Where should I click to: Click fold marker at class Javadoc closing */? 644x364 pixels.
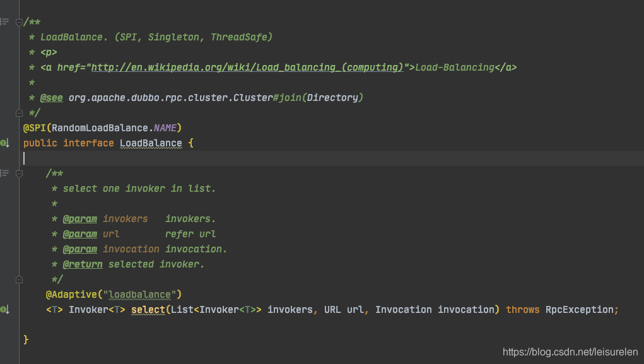(x=19, y=112)
